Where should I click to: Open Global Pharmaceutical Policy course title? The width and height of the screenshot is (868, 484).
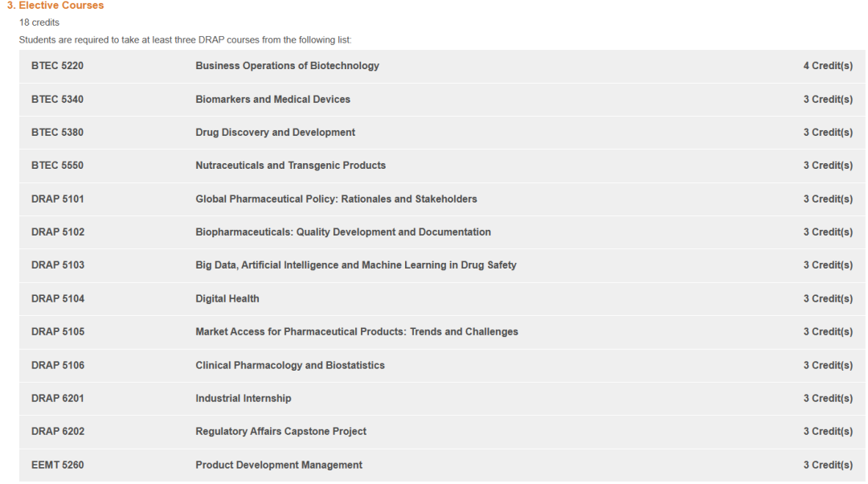[336, 199]
